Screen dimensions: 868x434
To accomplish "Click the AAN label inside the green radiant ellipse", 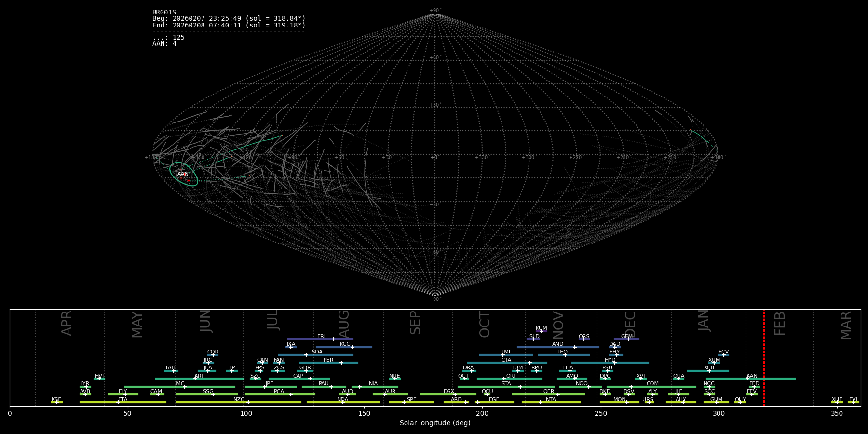I will pos(183,174).
